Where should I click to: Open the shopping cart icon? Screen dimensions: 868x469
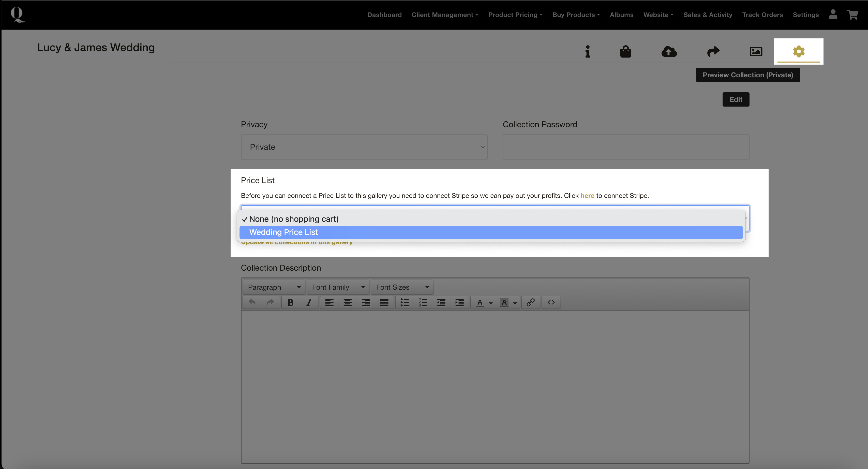pos(852,14)
